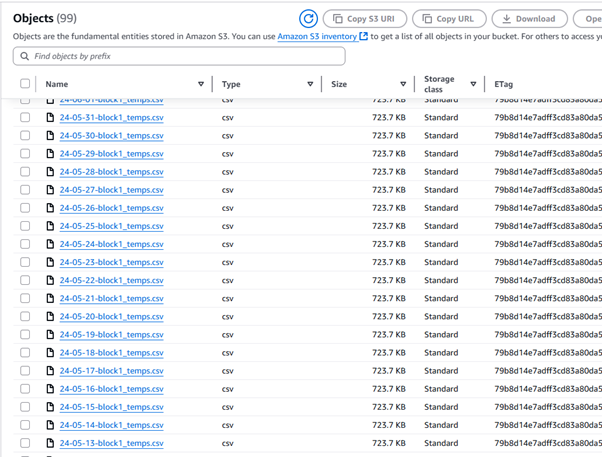The width and height of the screenshot is (602, 457).
Task: Sort by the Type column arrow
Action: [310, 84]
